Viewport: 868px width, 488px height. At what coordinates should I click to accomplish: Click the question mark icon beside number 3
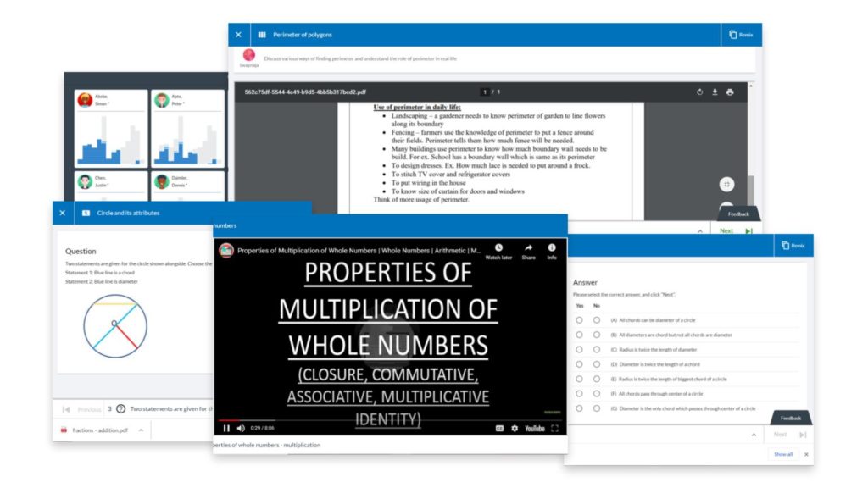(120, 409)
